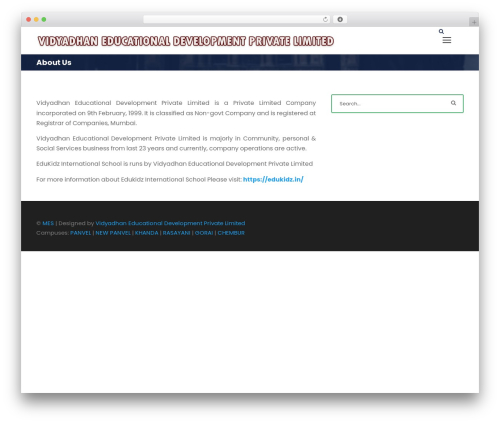
Task: Click the search submit icon in sidebar
Action: pyautogui.click(x=453, y=103)
